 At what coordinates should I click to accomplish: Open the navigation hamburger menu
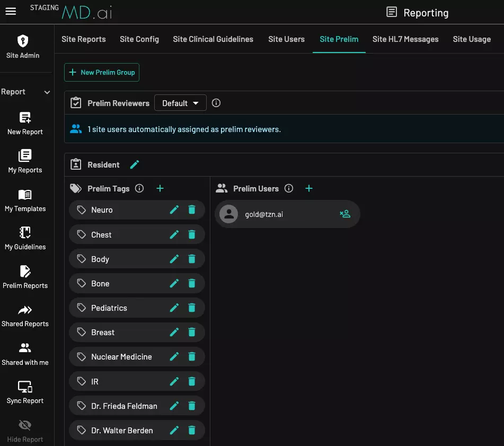pos(11,12)
